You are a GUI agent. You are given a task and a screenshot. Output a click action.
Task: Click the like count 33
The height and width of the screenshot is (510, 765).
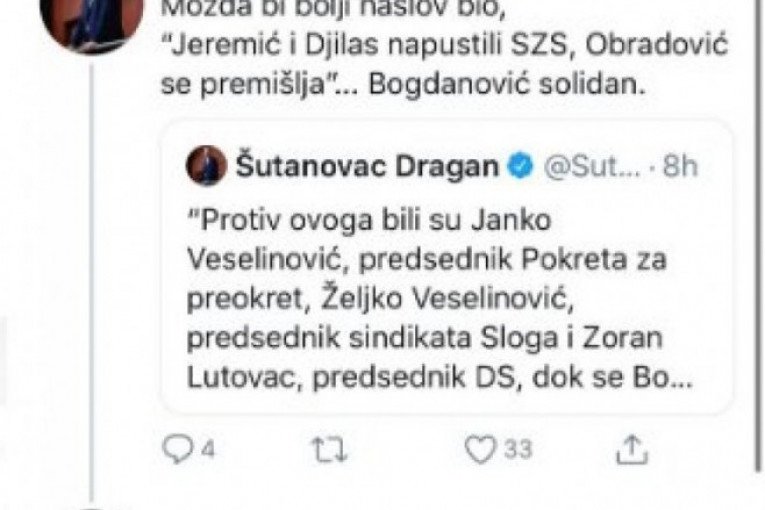pyautogui.click(x=518, y=449)
